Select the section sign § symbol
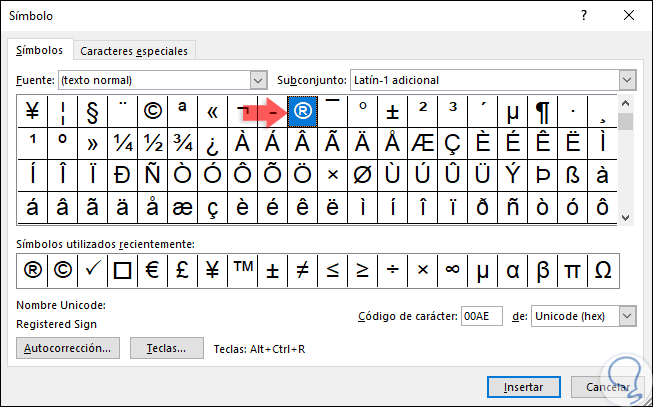The image size is (653, 407). click(93, 112)
